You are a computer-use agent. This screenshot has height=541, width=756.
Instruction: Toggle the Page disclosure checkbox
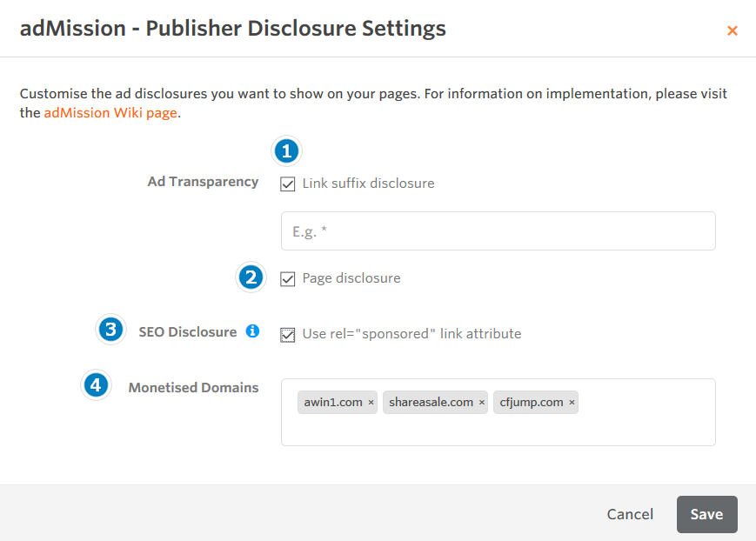click(288, 279)
